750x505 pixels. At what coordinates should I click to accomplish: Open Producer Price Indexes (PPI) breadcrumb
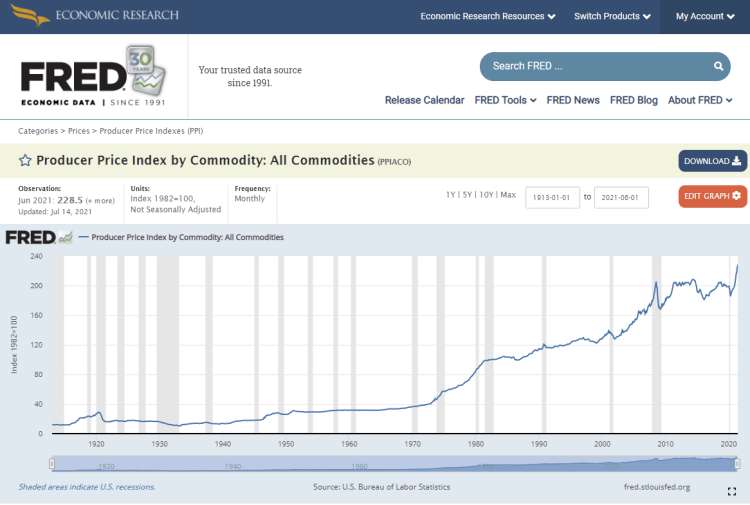pyautogui.click(x=151, y=131)
